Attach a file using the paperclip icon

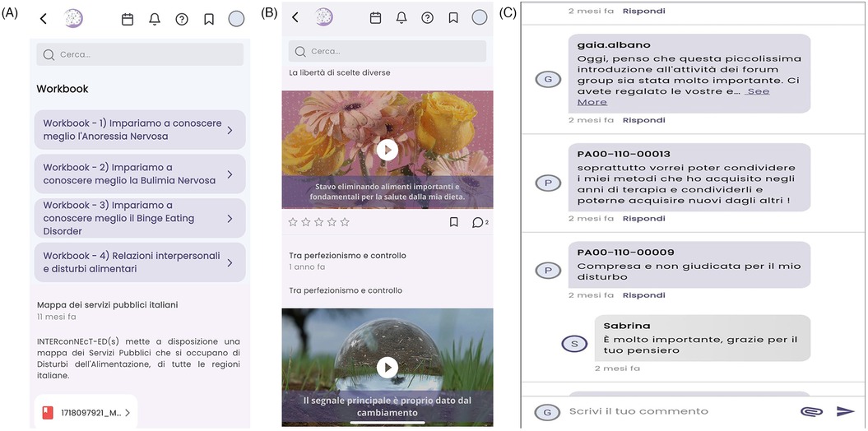[x=810, y=411]
